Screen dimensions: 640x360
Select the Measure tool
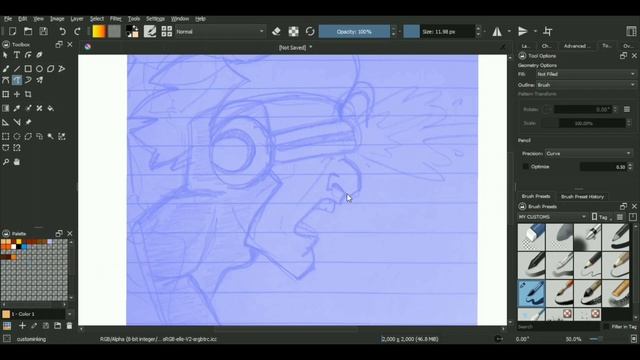(x=17, y=122)
